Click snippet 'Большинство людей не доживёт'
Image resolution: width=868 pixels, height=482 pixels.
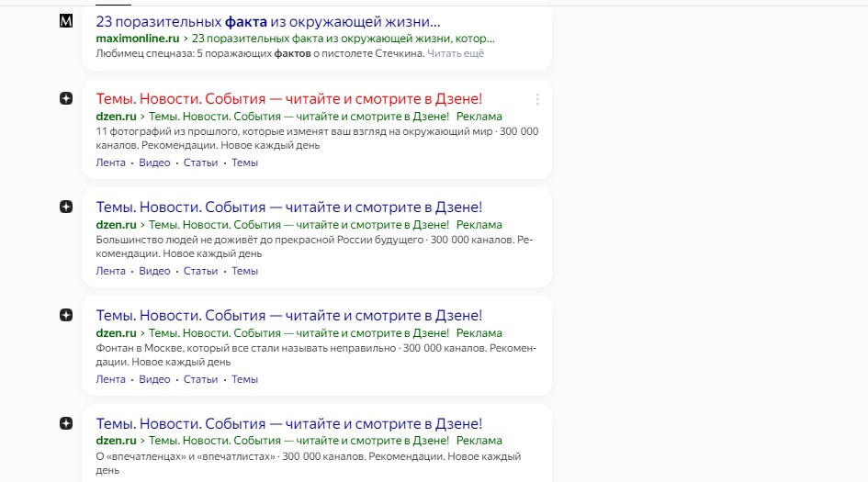click(175, 241)
